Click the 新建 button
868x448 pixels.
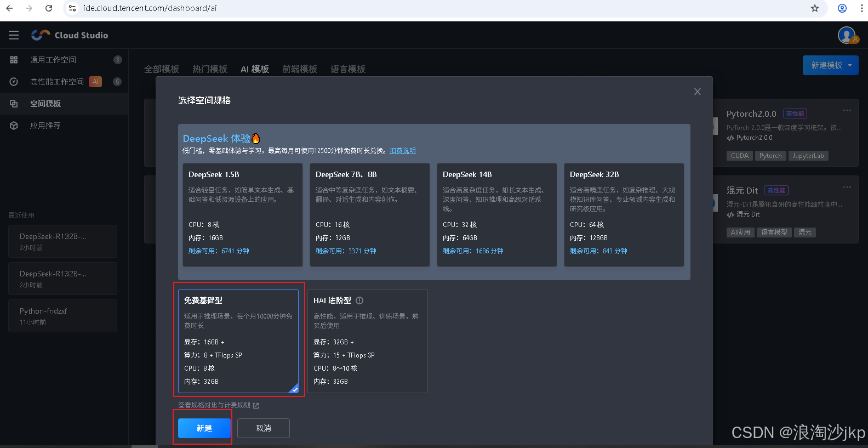[x=204, y=428]
